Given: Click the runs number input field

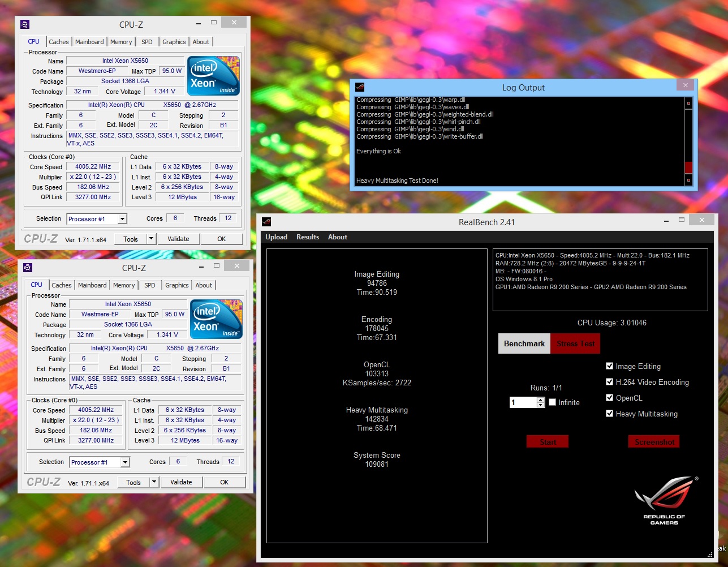Looking at the screenshot, I should (x=523, y=402).
